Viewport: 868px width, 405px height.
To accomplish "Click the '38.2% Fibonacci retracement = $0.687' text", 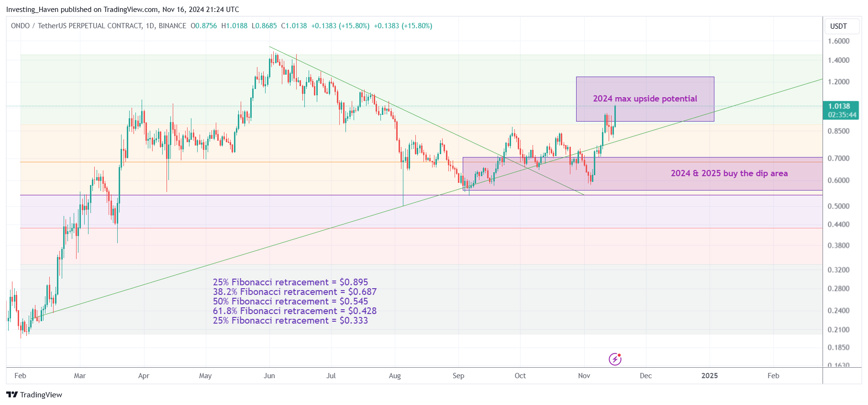I will [295, 292].
